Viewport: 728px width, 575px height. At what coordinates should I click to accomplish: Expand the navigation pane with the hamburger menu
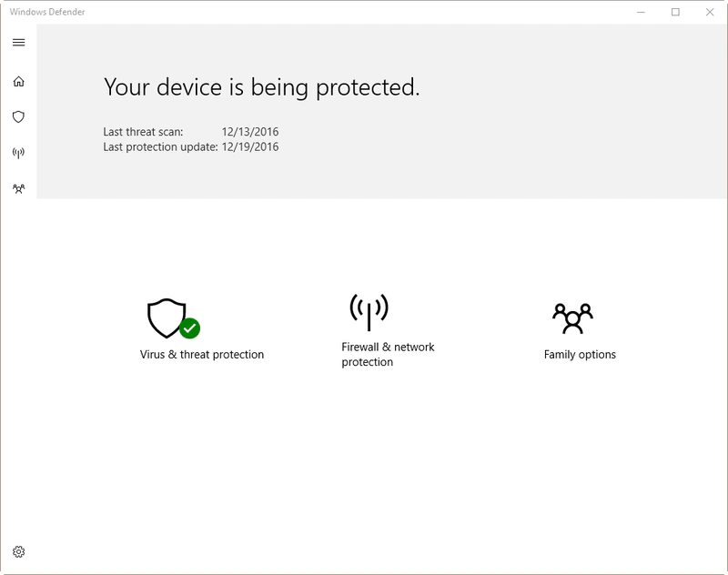pos(16,42)
